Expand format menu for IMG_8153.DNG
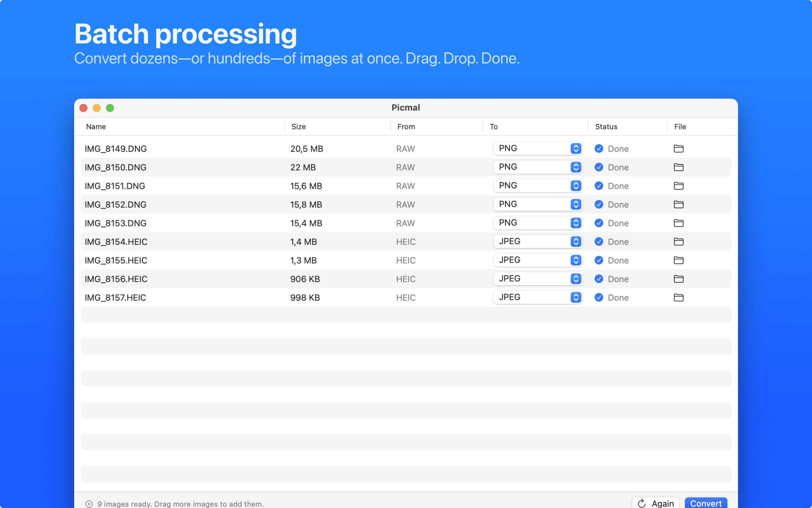This screenshot has height=508, width=812. click(x=538, y=223)
